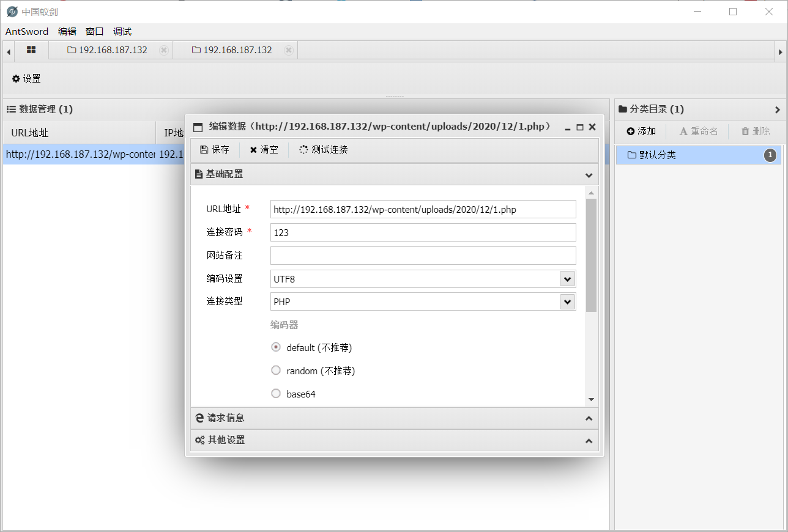Open the 窗口 menu
The height and width of the screenshot is (532, 788).
click(x=95, y=32)
